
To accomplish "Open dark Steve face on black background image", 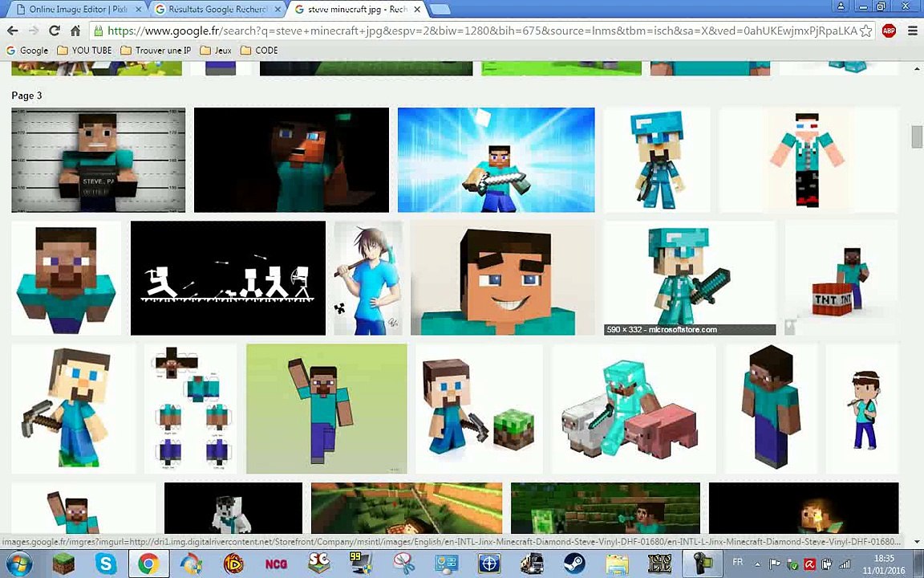I will (x=291, y=160).
